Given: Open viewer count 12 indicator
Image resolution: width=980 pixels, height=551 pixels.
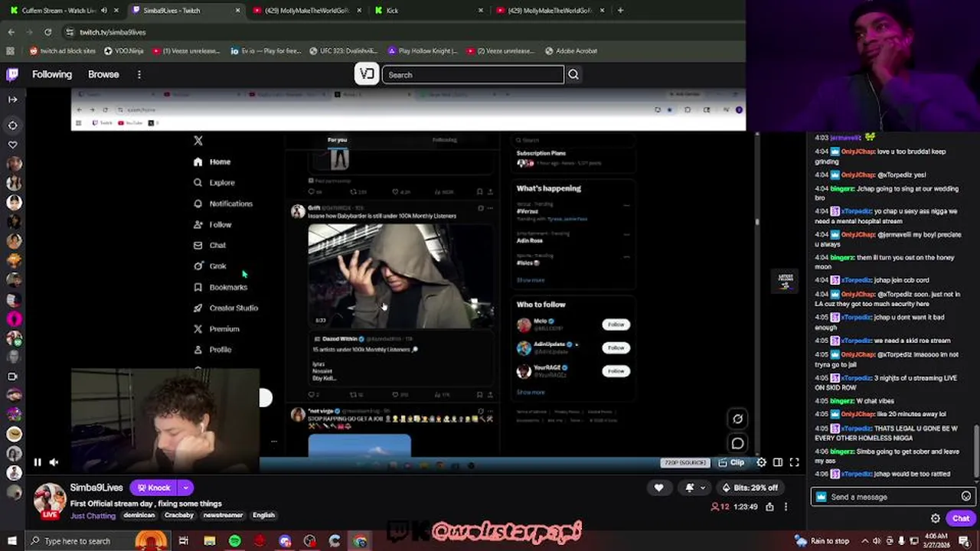Looking at the screenshot, I should coord(720,507).
